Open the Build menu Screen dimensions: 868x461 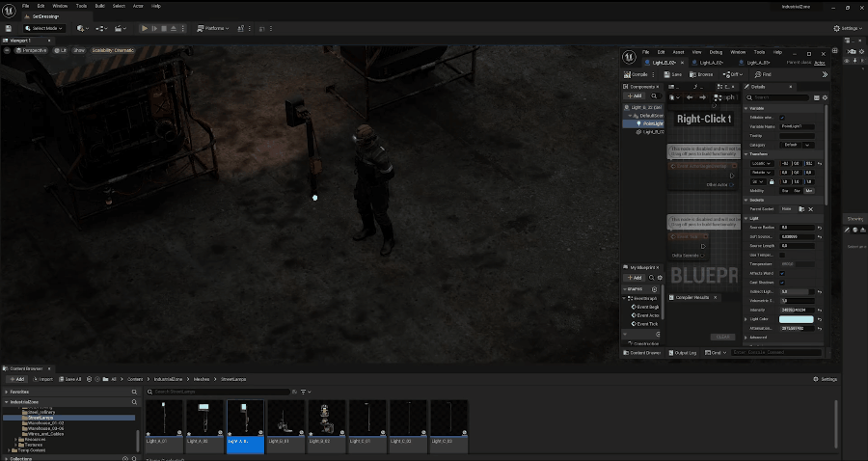point(99,6)
